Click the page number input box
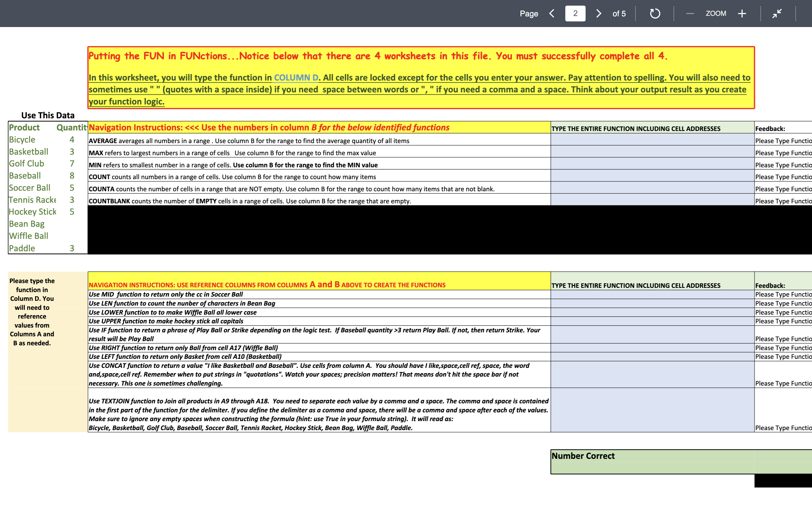812x507 pixels. point(575,14)
